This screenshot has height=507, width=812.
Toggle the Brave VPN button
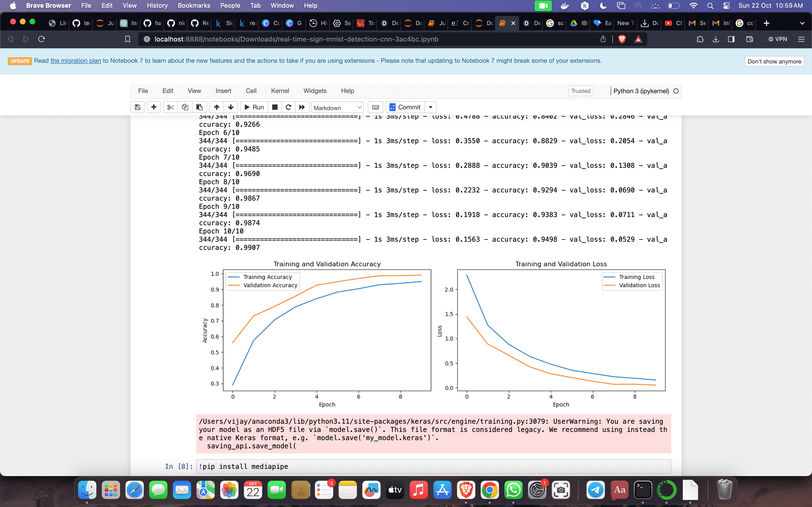pyautogui.click(x=777, y=39)
